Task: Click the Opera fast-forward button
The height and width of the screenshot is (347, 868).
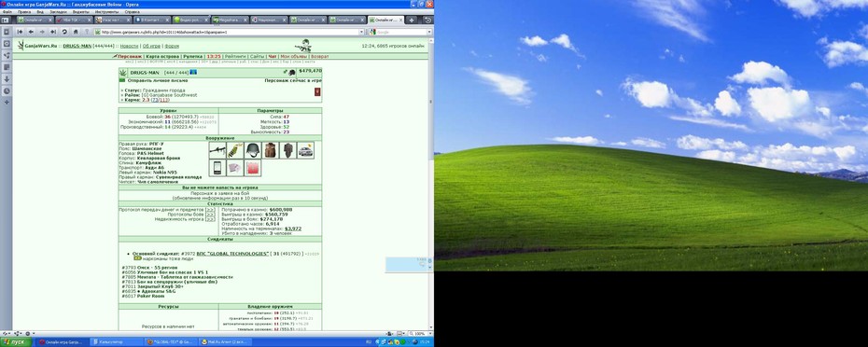Action: (53, 32)
